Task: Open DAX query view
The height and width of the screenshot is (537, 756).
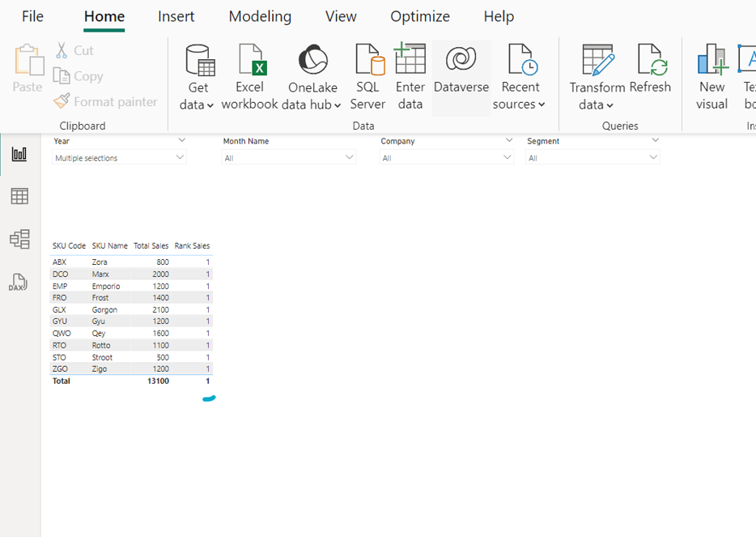Action: click(x=18, y=282)
